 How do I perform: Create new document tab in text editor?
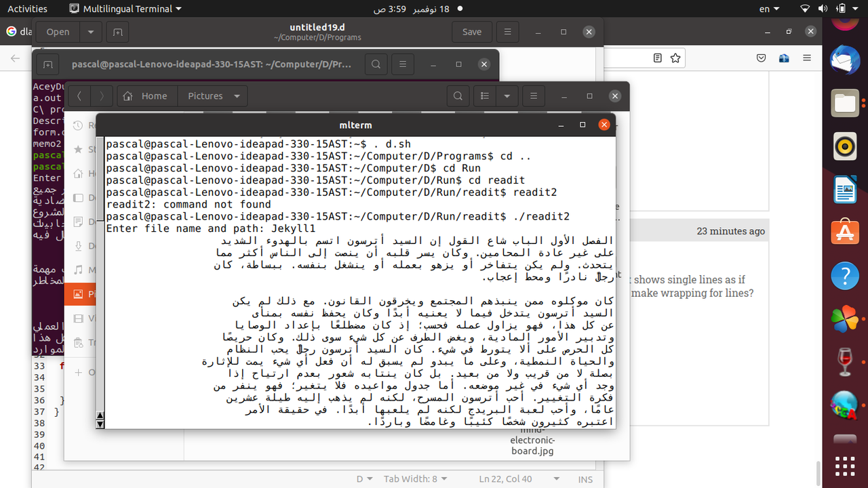[x=117, y=32]
